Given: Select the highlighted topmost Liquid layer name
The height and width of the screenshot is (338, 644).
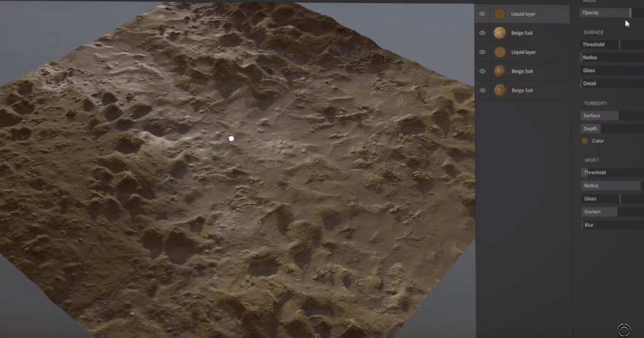Looking at the screenshot, I should tap(523, 14).
